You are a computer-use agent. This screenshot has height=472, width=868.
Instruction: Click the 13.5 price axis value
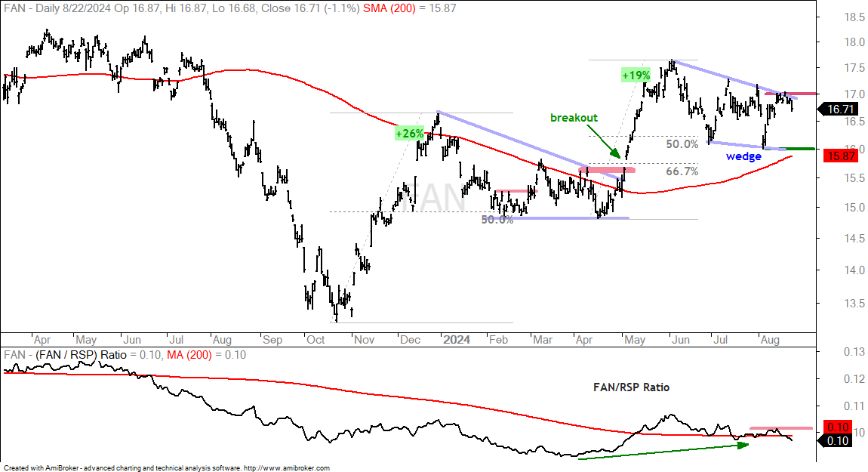click(x=854, y=304)
